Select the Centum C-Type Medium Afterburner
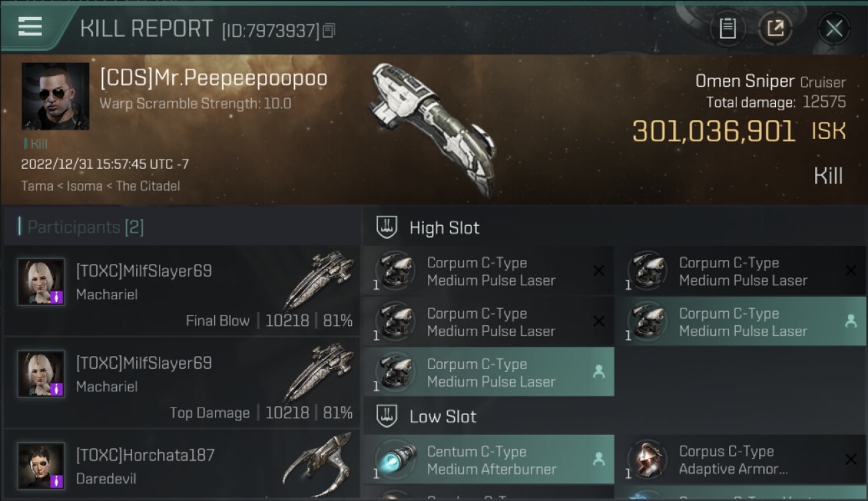Viewport: 868px width, 501px height. (x=489, y=460)
